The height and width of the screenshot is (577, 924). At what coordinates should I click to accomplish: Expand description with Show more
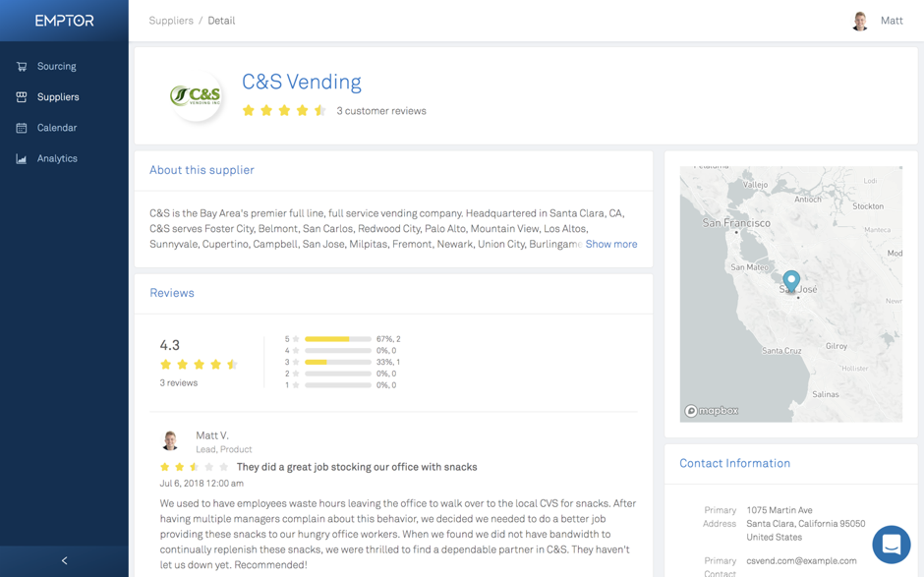tap(610, 244)
